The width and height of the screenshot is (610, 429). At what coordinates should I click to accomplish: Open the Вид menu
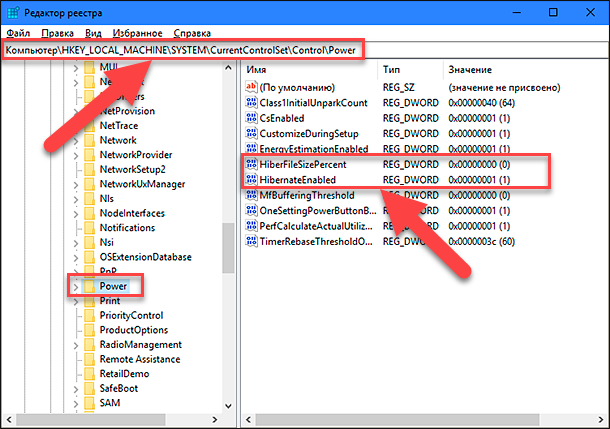(x=93, y=33)
